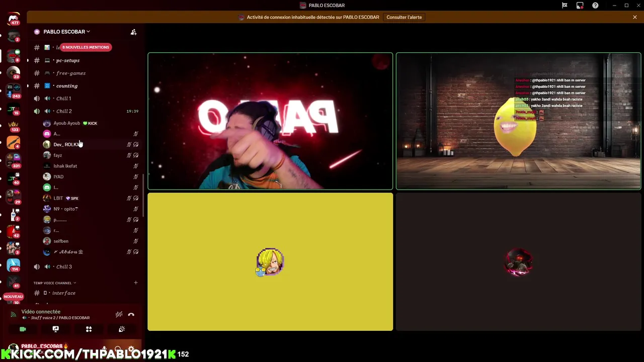
Task: Open the soundboard icon in voice panel
Action: [121, 329]
